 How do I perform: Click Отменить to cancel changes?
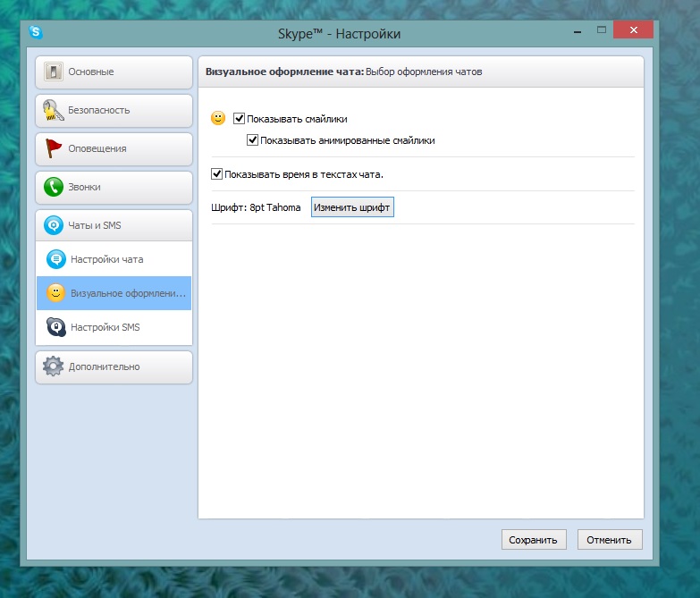tap(610, 540)
